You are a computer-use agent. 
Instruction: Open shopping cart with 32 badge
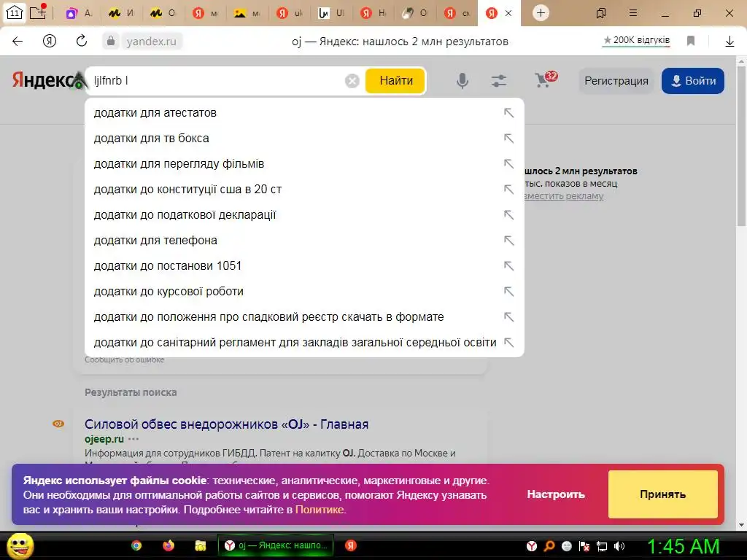[x=546, y=79]
